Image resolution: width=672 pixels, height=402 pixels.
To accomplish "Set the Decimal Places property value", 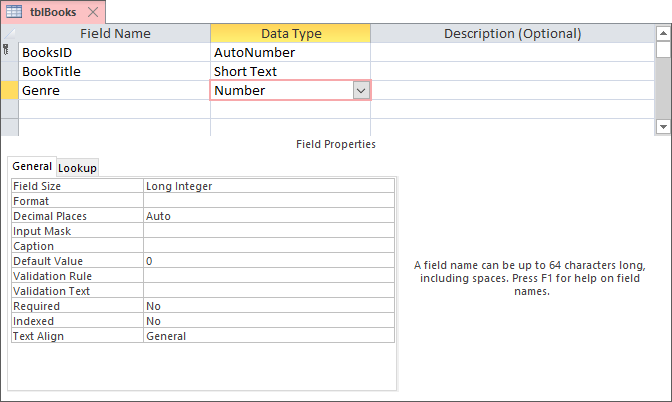I will (x=268, y=216).
